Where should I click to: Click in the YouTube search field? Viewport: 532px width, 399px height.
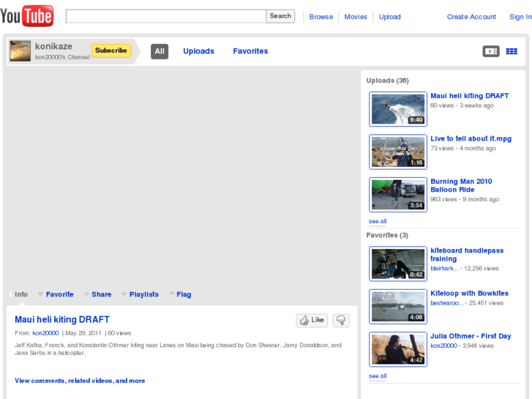[x=165, y=16]
